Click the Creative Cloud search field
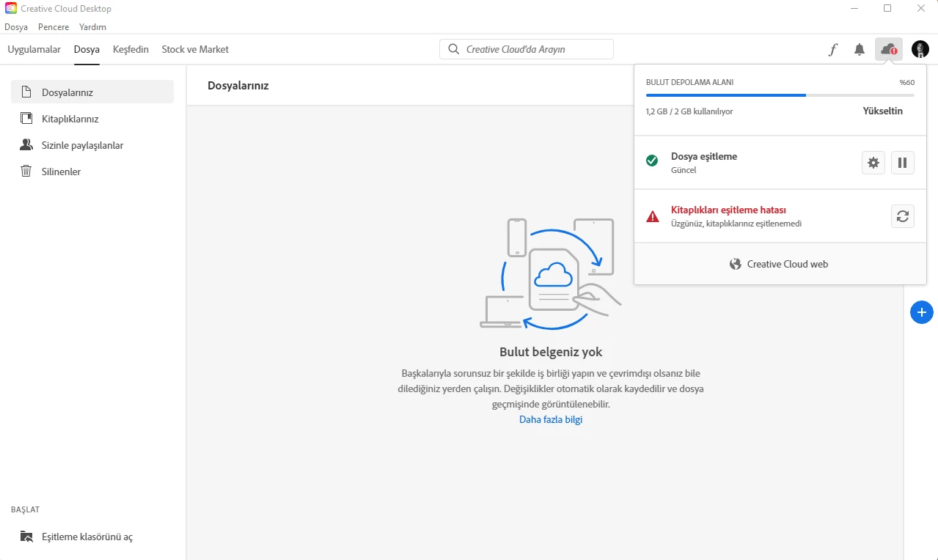Screen dimensions: 938x560 pos(527,49)
